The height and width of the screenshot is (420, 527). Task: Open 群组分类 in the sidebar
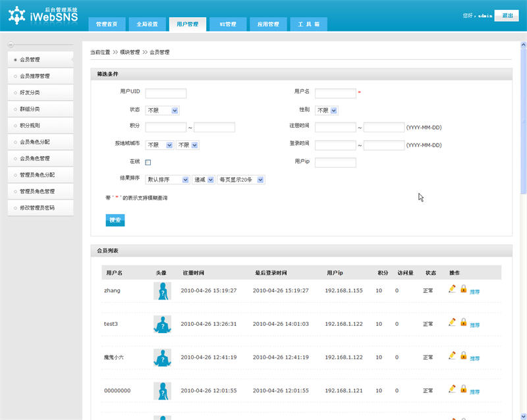40,109
